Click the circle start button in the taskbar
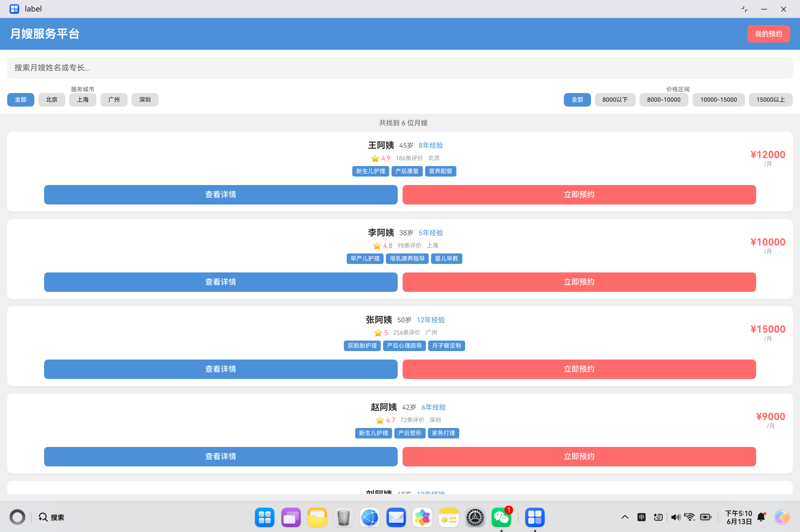 (17, 517)
